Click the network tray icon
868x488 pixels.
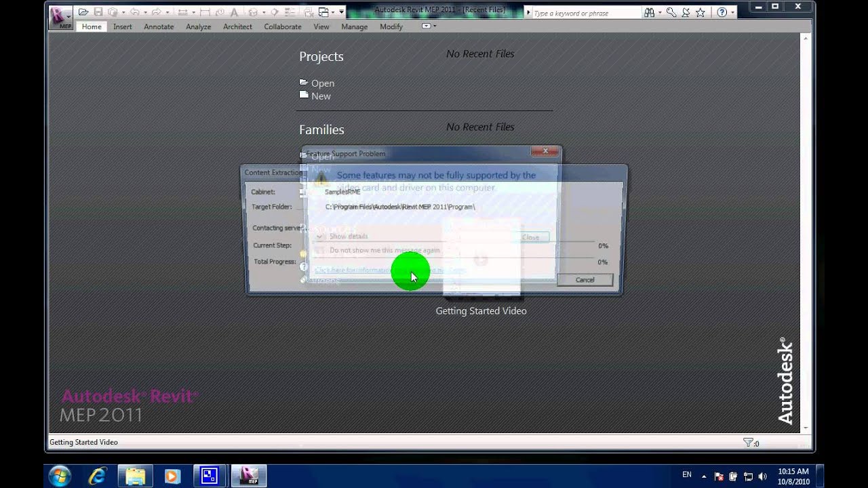(x=748, y=476)
